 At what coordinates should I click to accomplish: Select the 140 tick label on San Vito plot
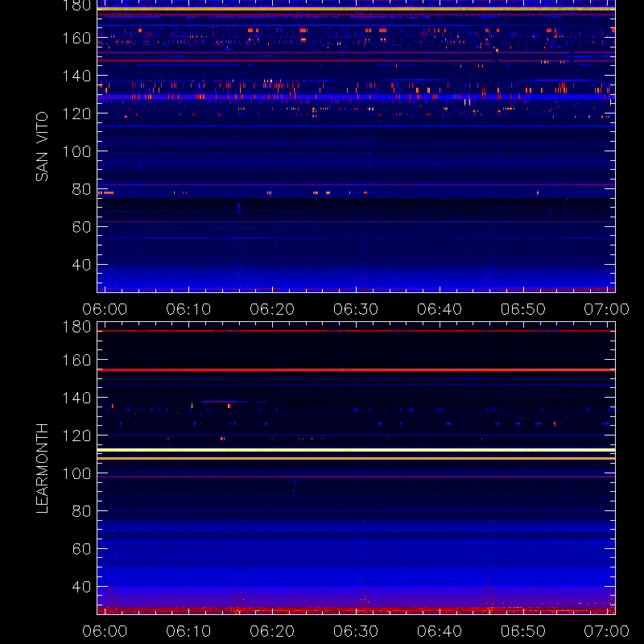click(76, 76)
